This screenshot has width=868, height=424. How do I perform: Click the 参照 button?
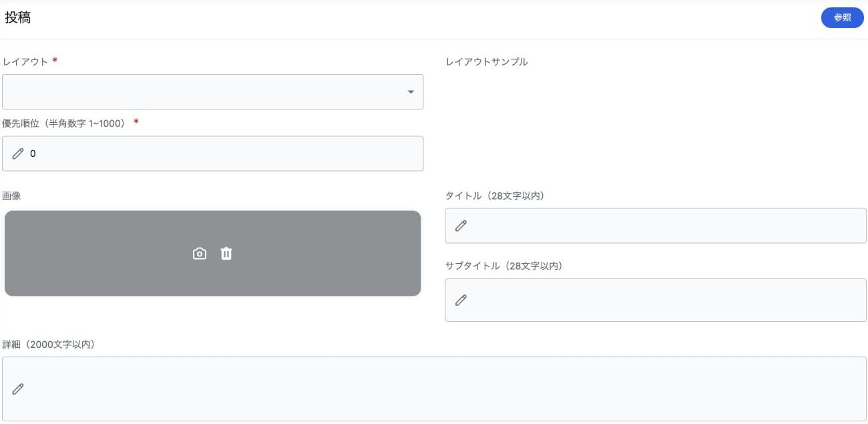842,18
